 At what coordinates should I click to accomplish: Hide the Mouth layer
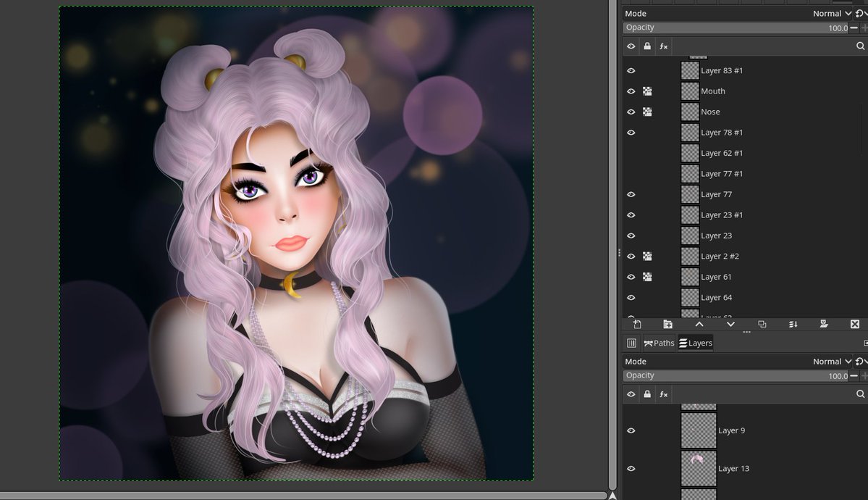coord(631,91)
